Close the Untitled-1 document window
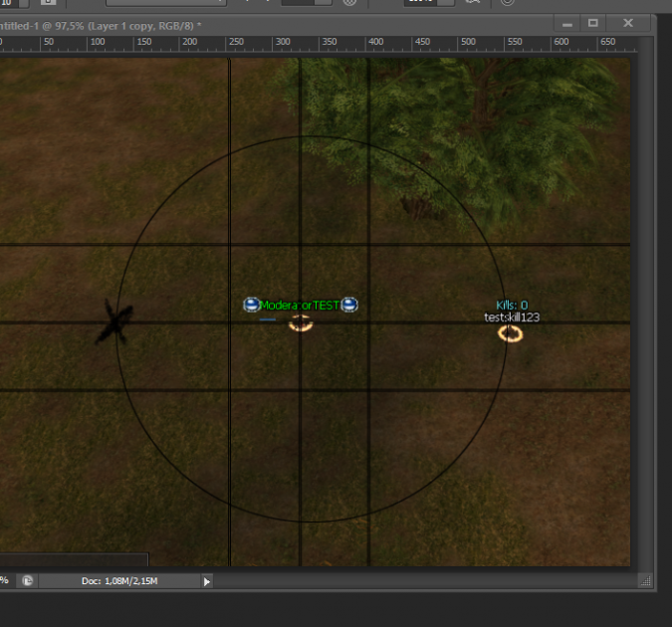This screenshot has height=627, width=672. [628, 22]
